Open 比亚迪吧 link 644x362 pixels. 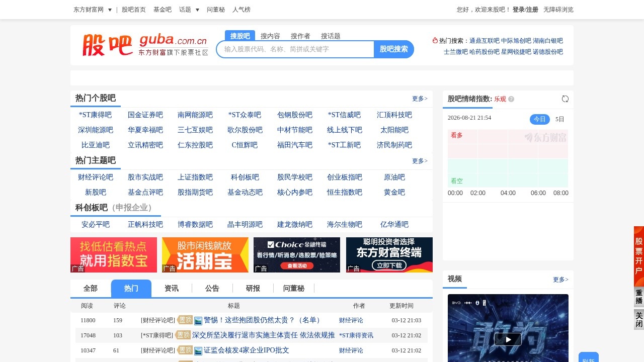pyautogui.click(x=96, y=145)
